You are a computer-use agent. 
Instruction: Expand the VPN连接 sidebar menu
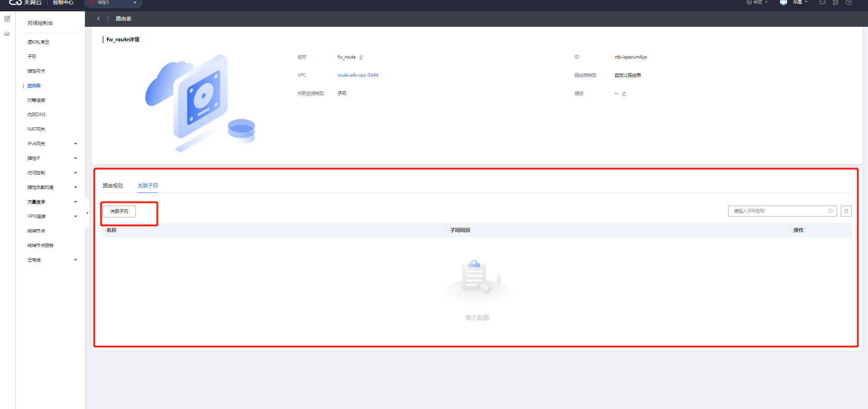coord(75,217)
